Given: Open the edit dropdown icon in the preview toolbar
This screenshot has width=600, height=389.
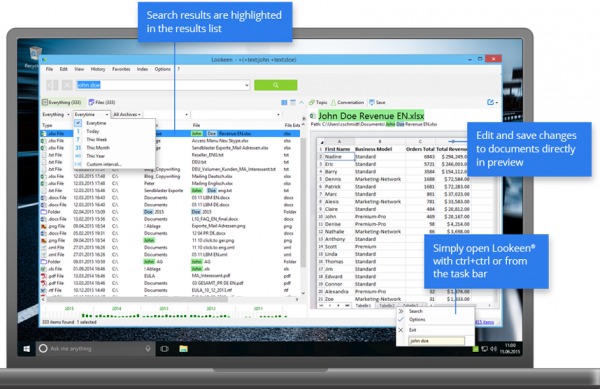Looking at the screenshot, I should pos(492,102).
